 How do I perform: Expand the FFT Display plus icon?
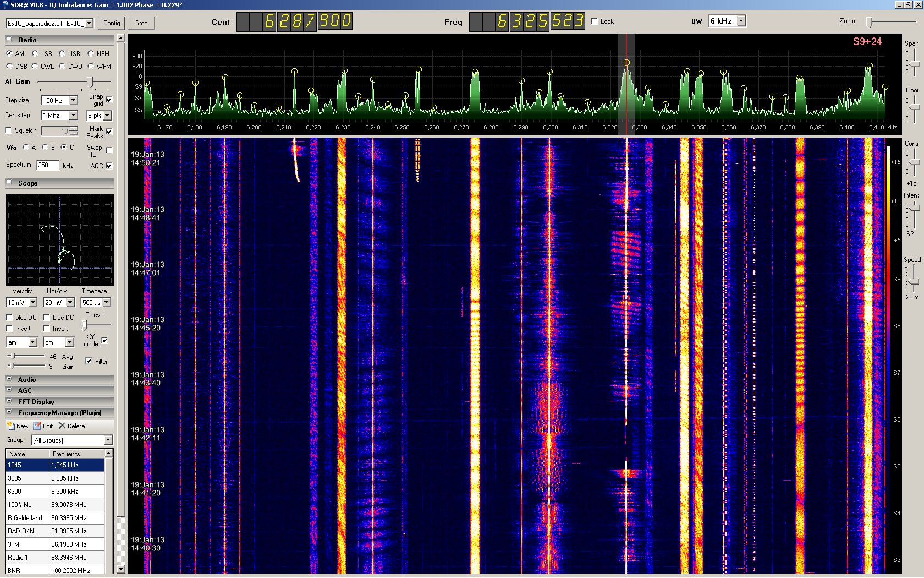(9, 401)
